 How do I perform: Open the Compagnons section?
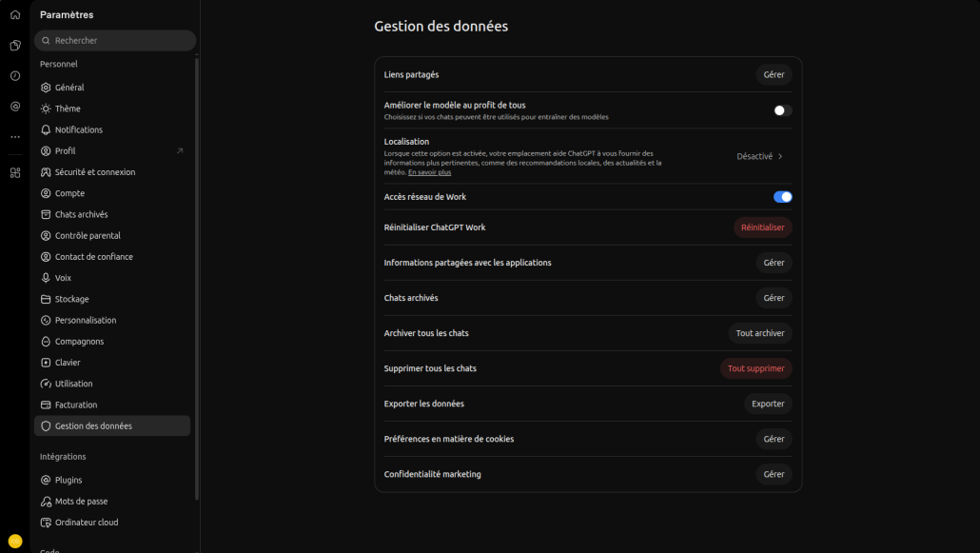(x=112, y=342)
